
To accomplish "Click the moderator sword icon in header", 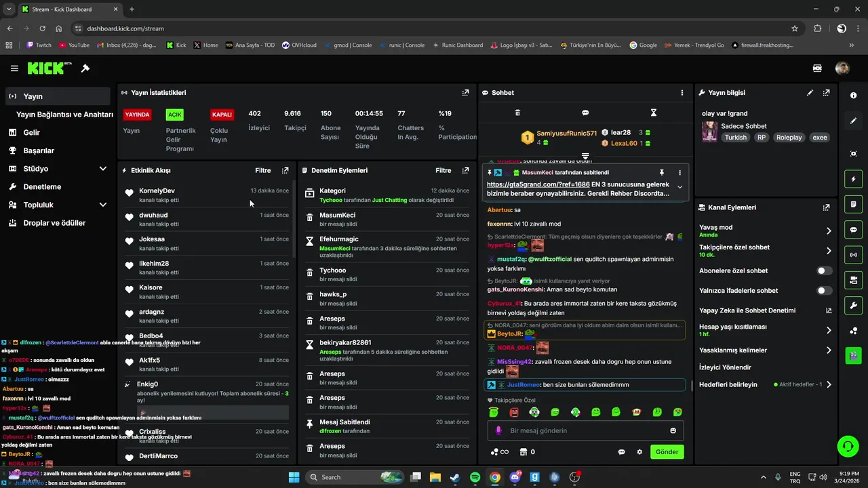I will [x=85, y=68].
